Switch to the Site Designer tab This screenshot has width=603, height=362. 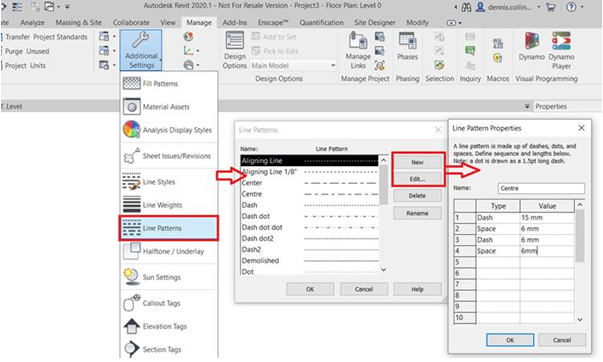click(x=375, y=23)
